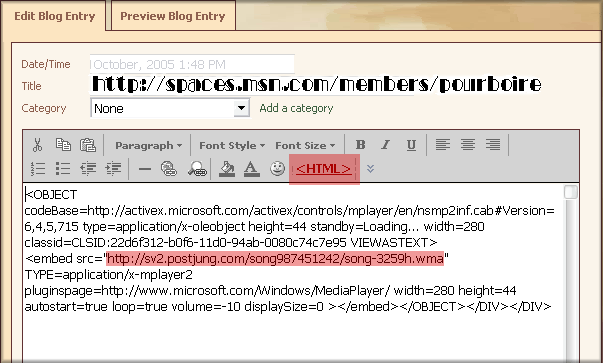Click the Paste clipboard icon
Image resolution: width=603 pixels, height=363 pixels.
pyautogui.click(x=88, y=145)
